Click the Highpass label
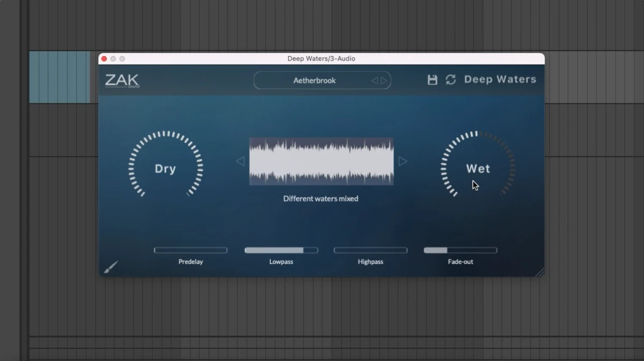 point(370,262)
